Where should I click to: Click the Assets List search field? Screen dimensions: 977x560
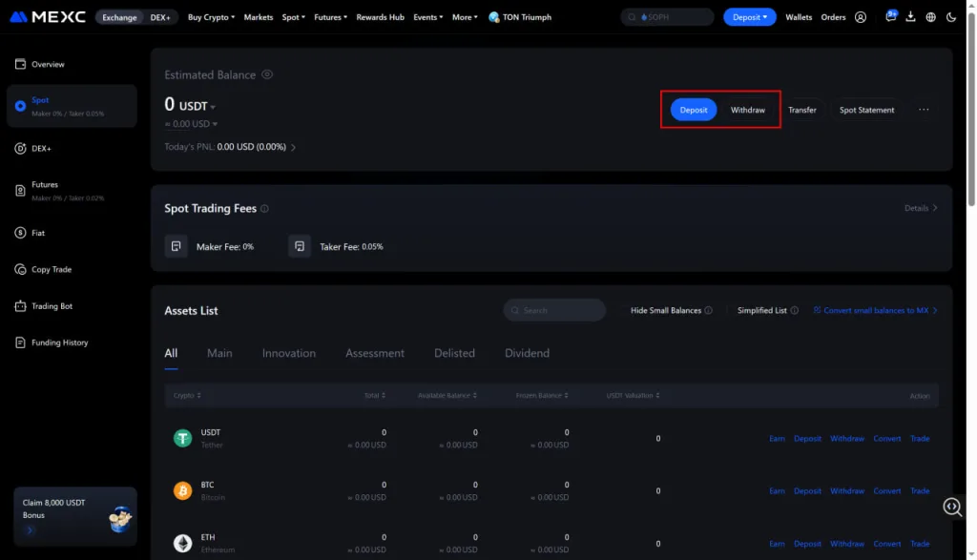point(554,310)
